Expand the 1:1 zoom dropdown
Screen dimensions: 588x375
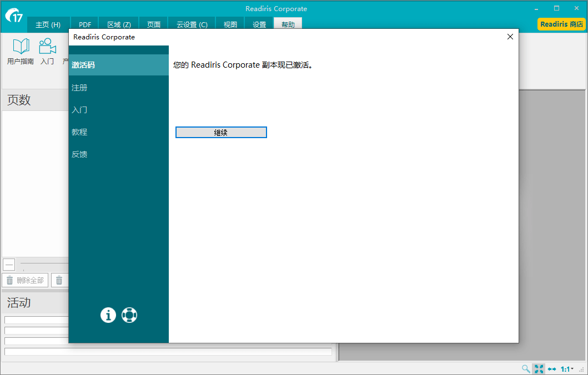567,369
